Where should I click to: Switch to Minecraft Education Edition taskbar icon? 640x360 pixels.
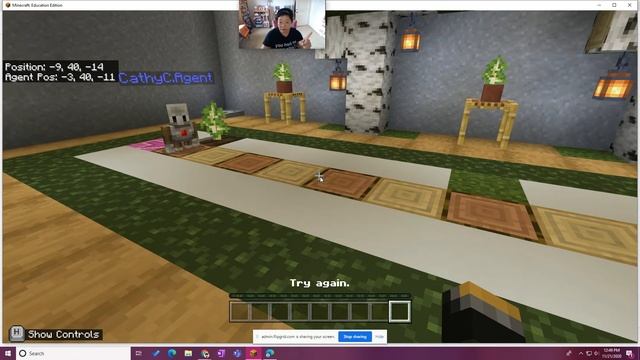253,353
